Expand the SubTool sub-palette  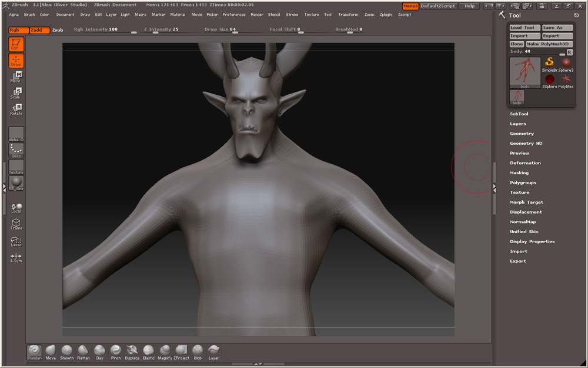tap(519, 114)
